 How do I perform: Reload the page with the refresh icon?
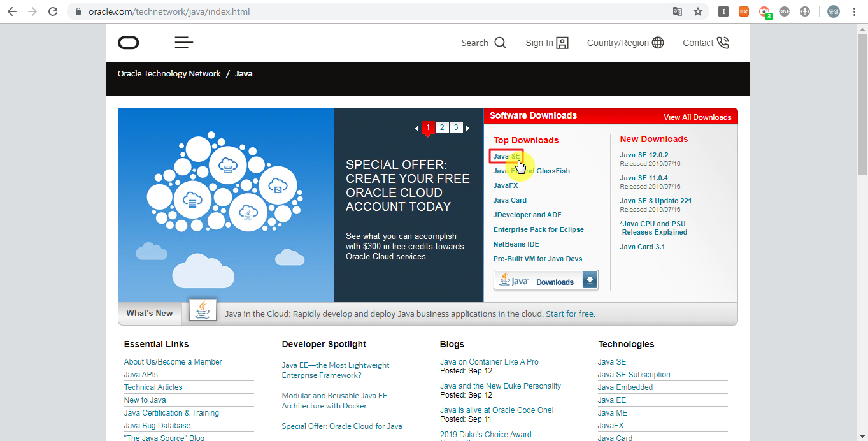pos(53,11)
